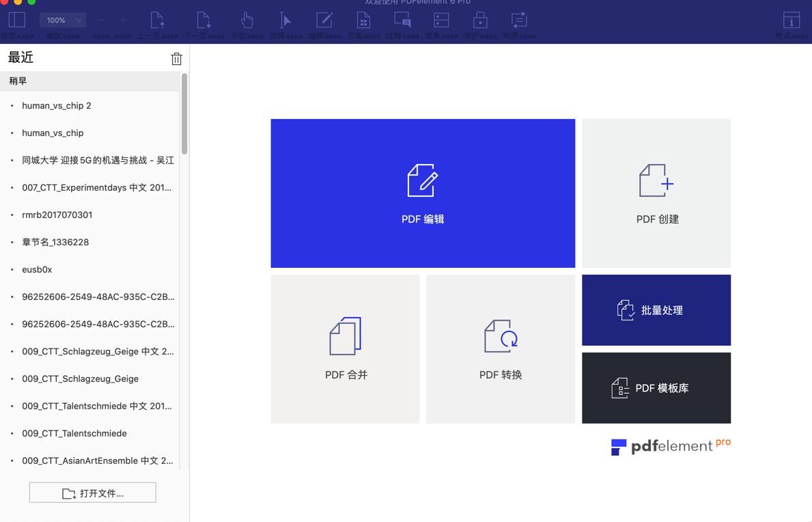Go to next page toolbar icon

pos(204,20)
